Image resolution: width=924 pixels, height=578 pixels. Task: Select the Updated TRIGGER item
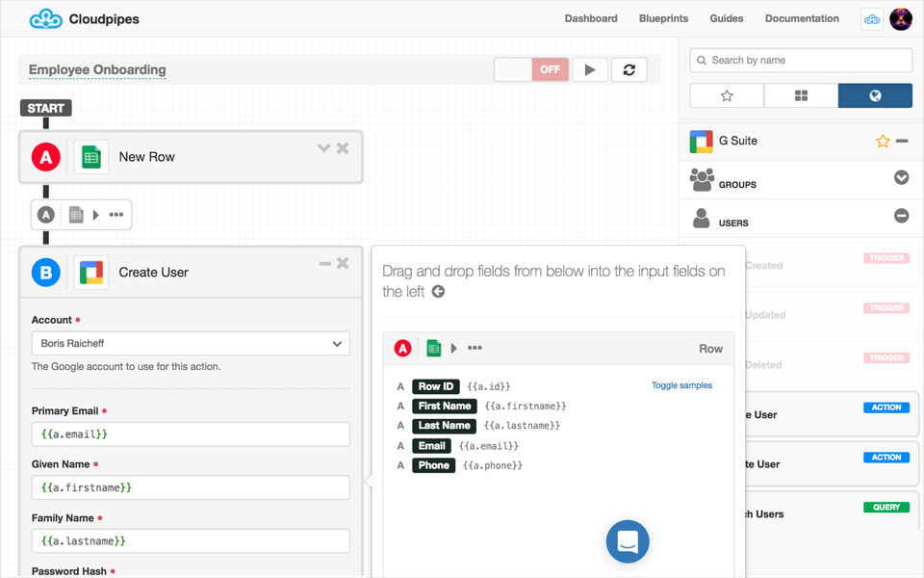831,315
